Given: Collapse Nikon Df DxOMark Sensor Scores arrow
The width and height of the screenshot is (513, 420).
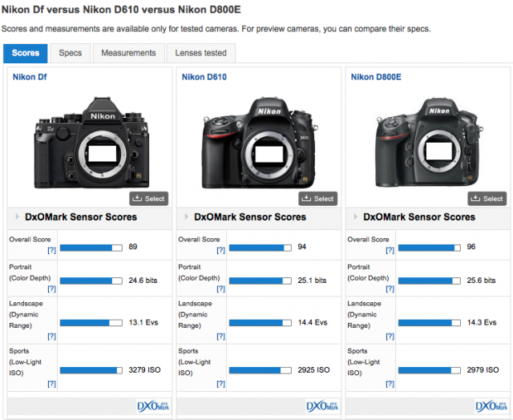Looking at the screenshot, I should coord(17,216).
